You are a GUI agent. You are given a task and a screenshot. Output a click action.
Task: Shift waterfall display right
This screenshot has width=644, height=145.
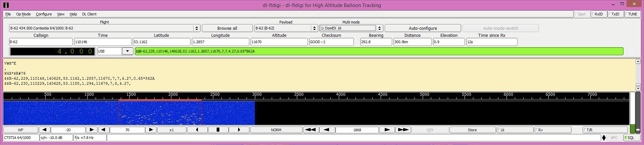click(x=239, y=130)
